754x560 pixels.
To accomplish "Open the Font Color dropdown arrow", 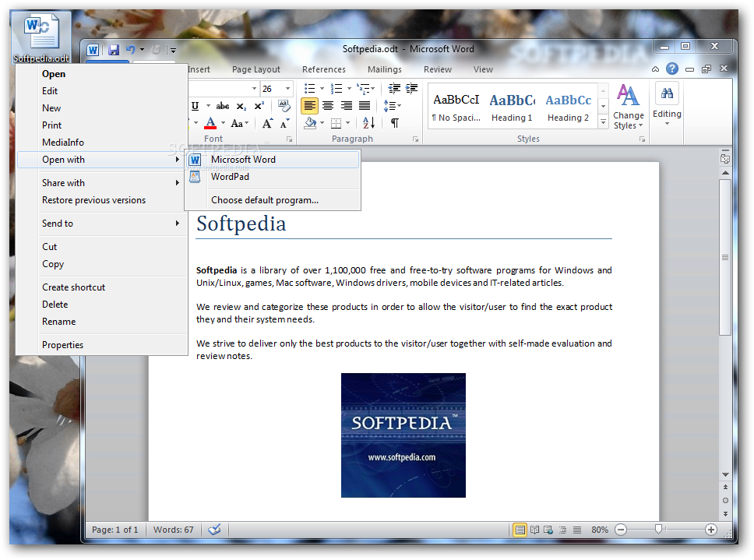I will point(223,124).
